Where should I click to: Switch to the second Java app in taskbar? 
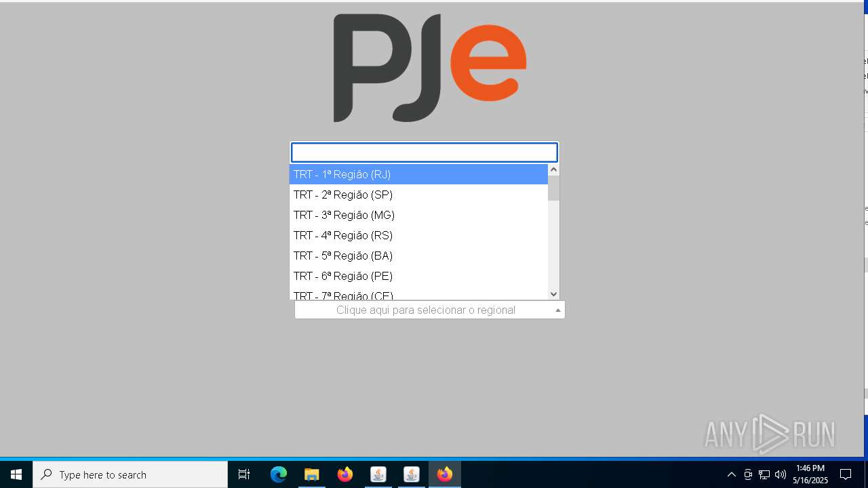pos(412,474)
